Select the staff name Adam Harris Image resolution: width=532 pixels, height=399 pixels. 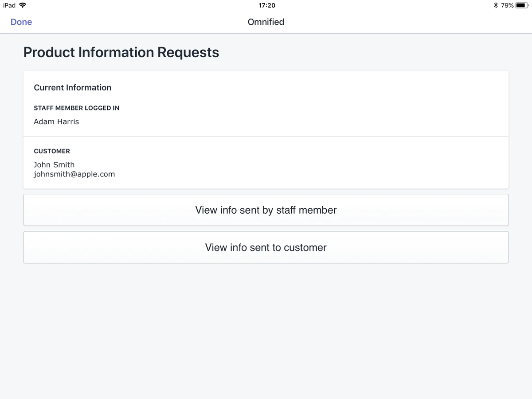(56, 121)
